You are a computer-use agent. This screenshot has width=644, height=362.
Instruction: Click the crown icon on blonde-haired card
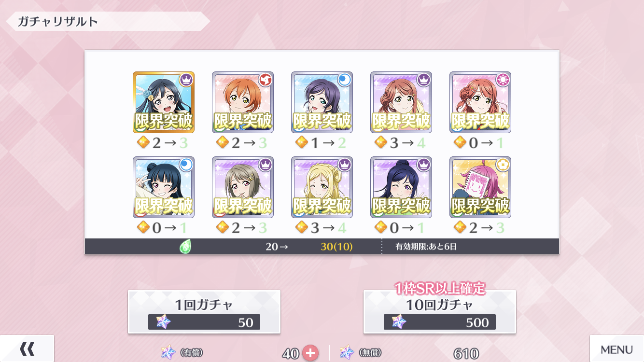click(x=345, y=165)
